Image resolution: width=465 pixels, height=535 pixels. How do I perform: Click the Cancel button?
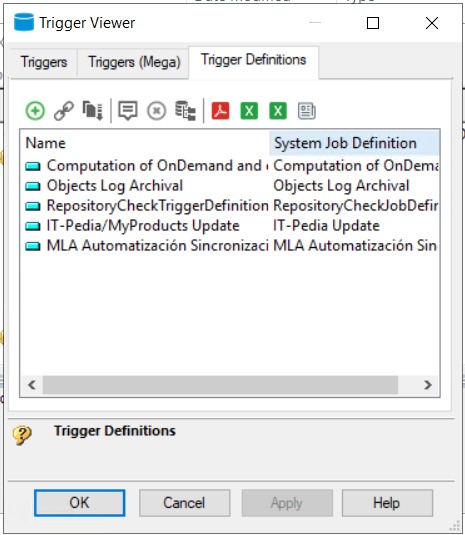[184, 503]
